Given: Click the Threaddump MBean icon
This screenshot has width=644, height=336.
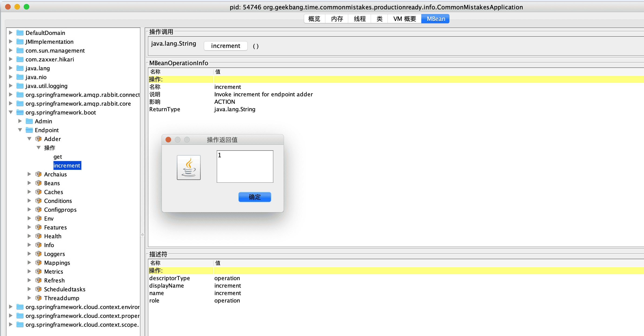Looking at the screenshot, I should pos(38,298).
